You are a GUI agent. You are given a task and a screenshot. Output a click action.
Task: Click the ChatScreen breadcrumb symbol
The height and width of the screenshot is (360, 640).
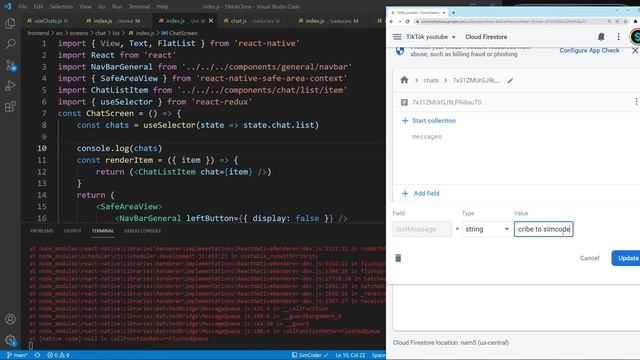(x=180, y=33)
